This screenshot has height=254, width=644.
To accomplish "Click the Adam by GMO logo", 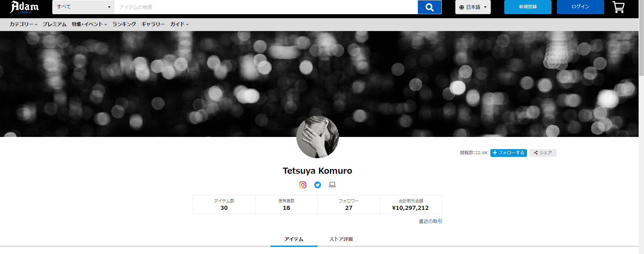I will (x=24, y=7).
